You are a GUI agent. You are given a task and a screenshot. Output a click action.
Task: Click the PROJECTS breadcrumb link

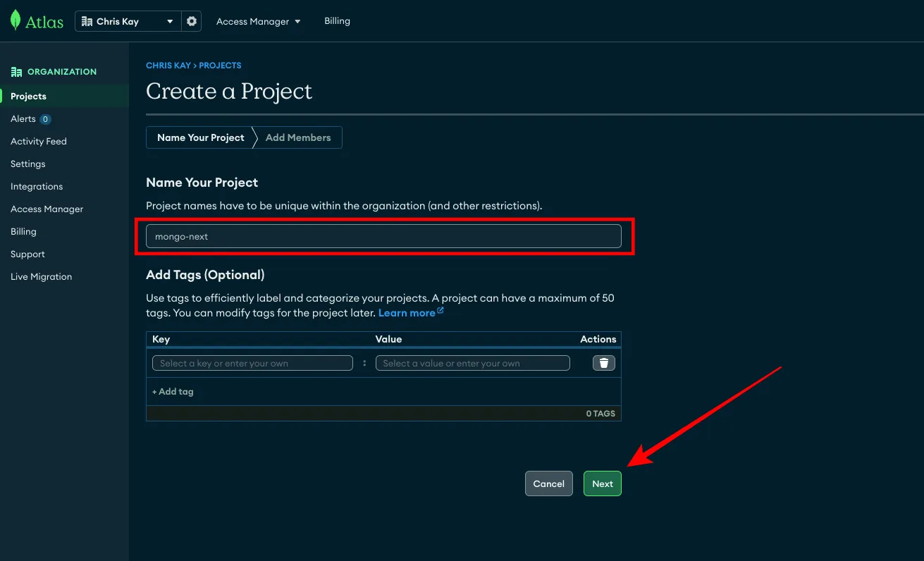coord(220,66)
